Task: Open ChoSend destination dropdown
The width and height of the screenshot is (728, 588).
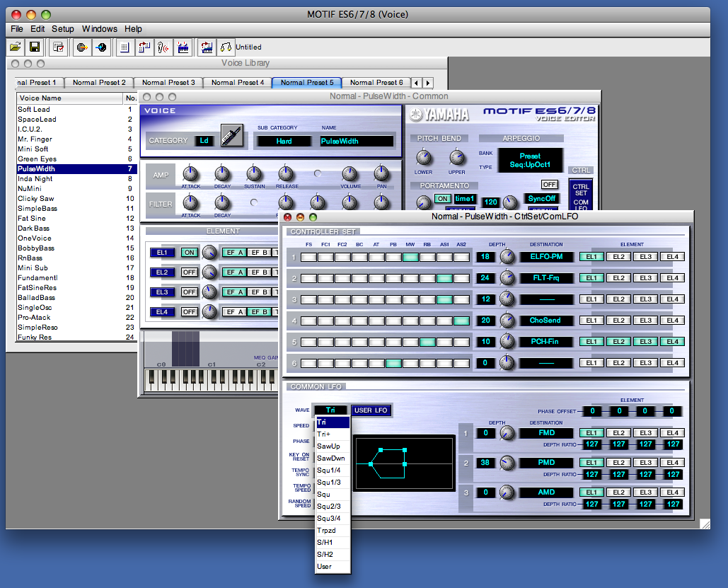Action: (x=546, y=321)
